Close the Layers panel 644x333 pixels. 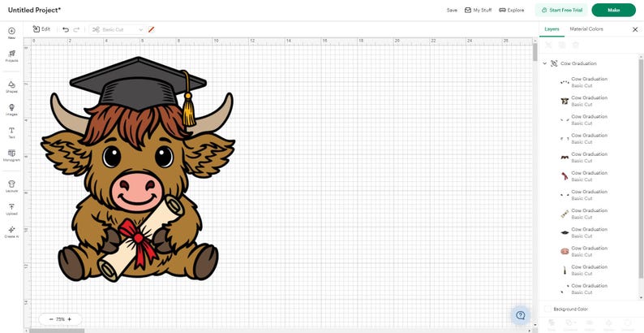pos(635,29)
